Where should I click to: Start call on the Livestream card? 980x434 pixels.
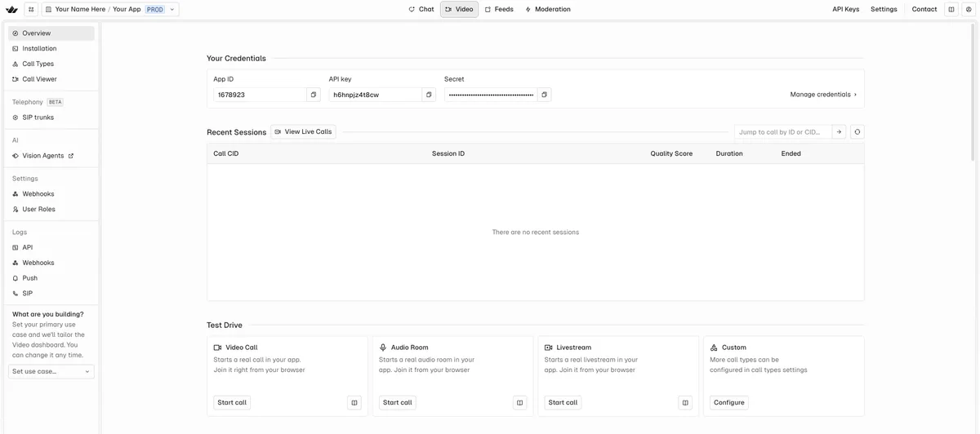point(563,402)
